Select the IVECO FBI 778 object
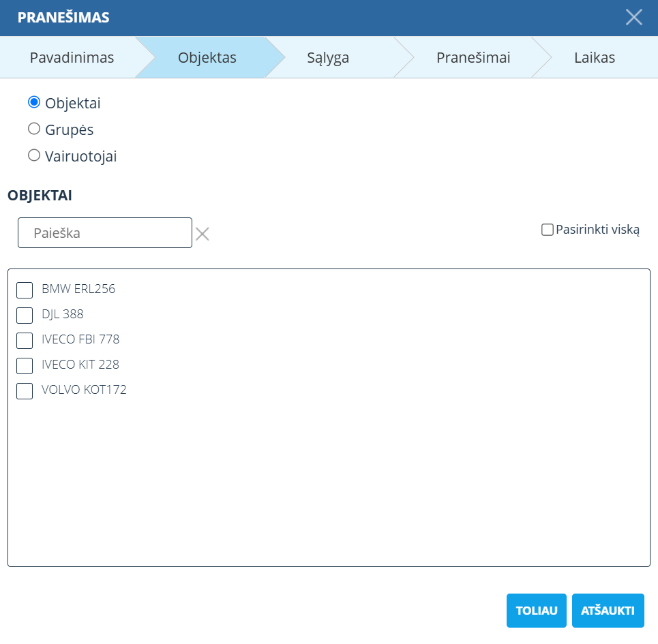This screenshot has width=658, height=644. 25,340
